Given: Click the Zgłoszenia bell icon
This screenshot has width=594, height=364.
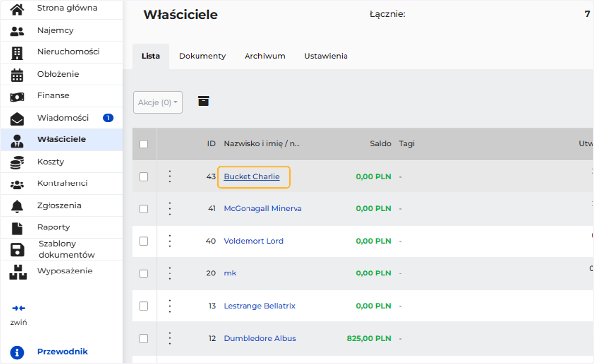Looking at the screenshot, I should 17,206.
